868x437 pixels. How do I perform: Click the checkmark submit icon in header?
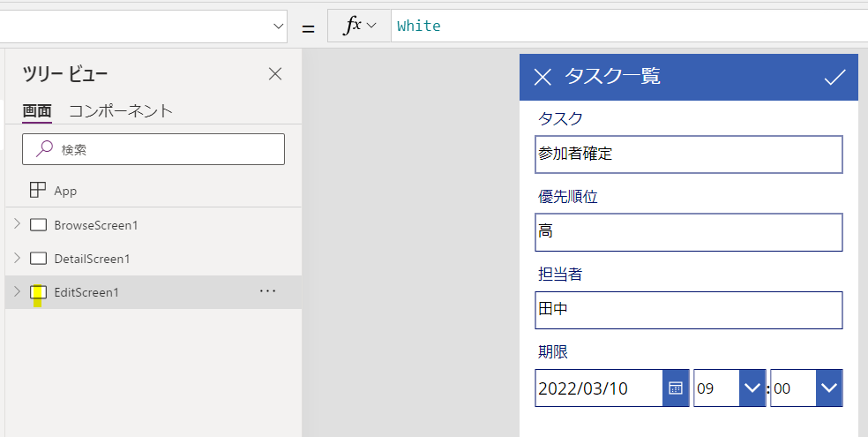coord(834,78)
